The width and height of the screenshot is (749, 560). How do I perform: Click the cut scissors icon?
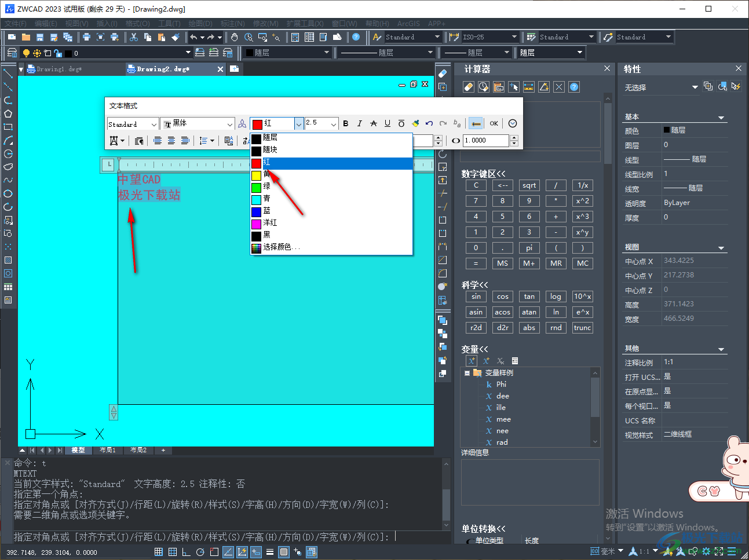tap(134, 37)
